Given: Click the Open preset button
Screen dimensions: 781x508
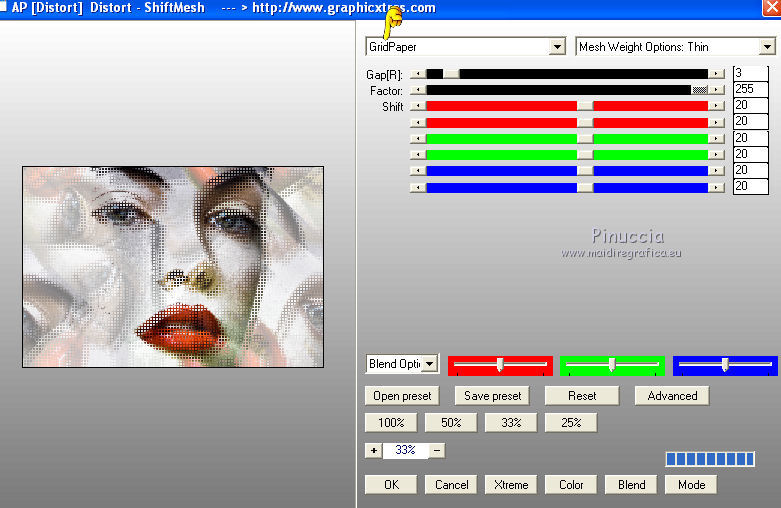Looking at the screenshot, I should [x=402, y=396].
